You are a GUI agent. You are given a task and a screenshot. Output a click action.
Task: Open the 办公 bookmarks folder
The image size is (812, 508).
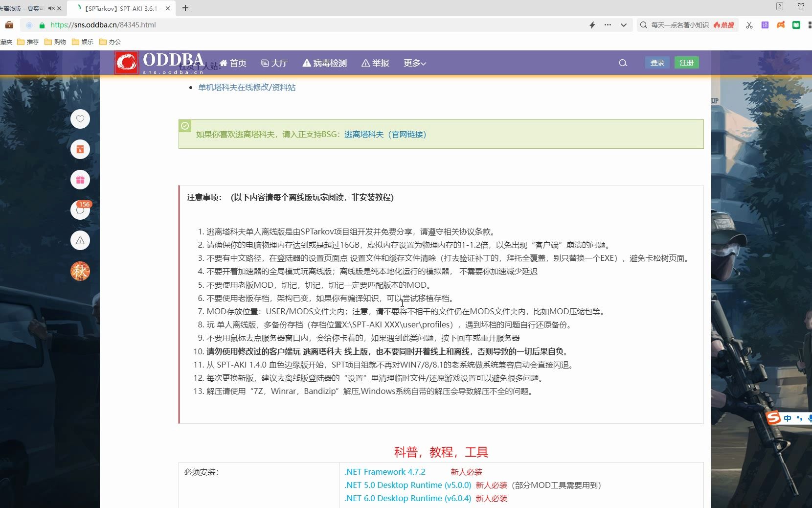pyautogui.click(x=110, y=42)
